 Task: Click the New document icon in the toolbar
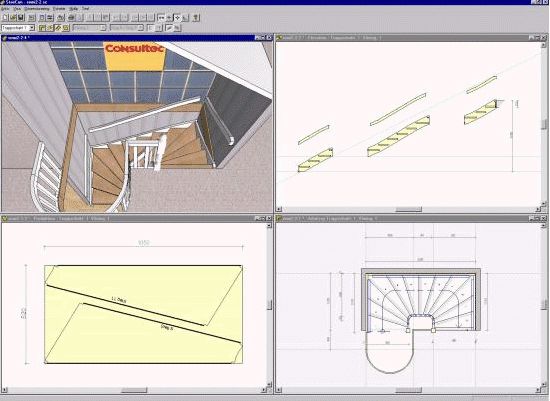pos(5,17)
